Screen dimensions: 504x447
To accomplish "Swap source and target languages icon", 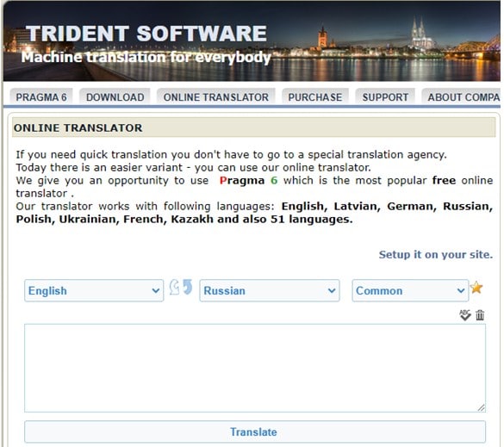I will tap(181, 287).
